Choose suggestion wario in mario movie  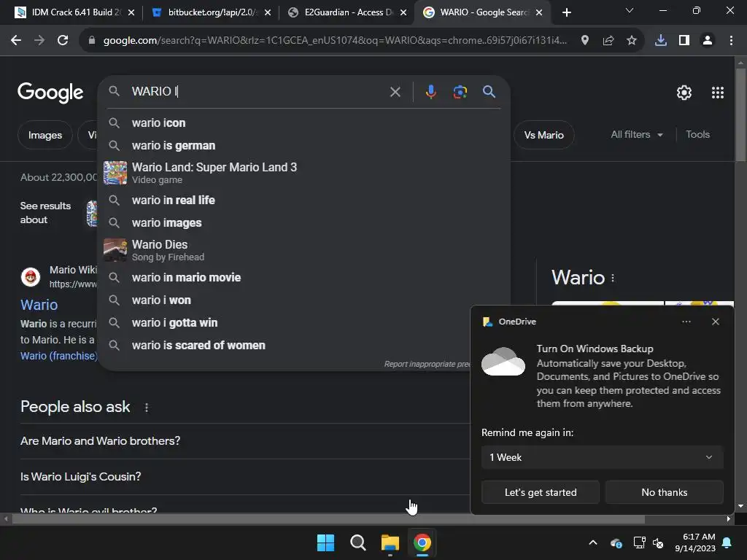point(303,278)
